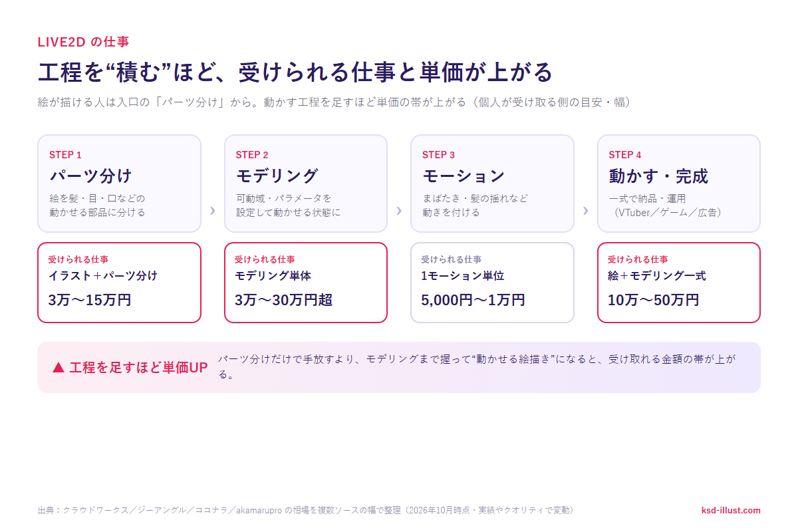
Task: Click the chevron between STEP 2 and STEP 3
Action: (x=399, y=210)
